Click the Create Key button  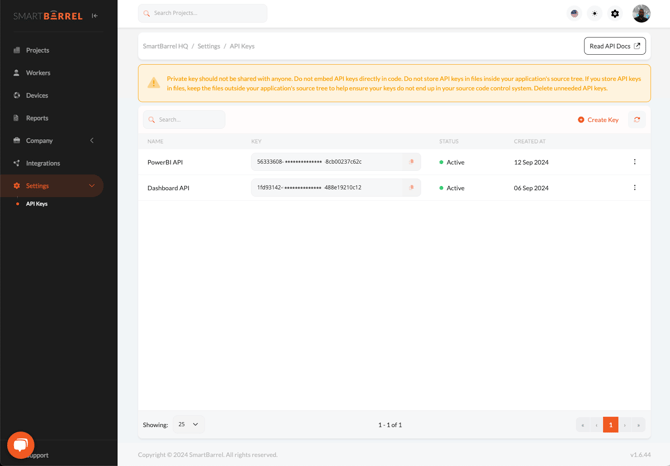coord(598,120)
